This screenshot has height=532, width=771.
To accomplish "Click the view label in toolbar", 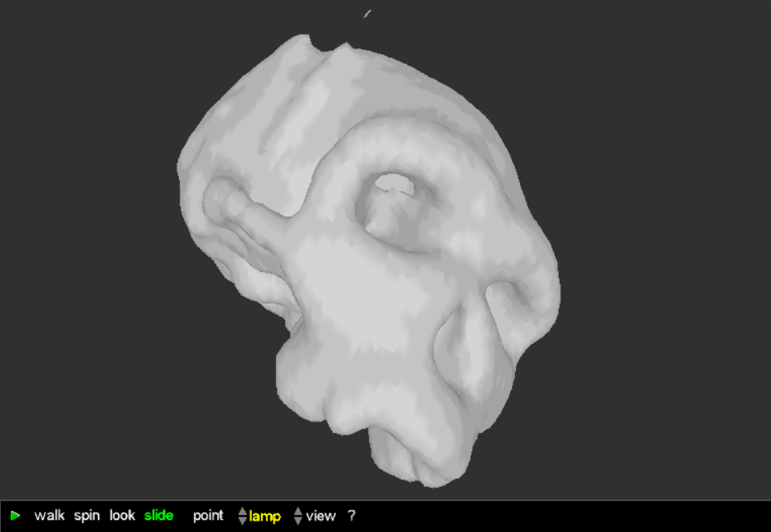I will 321,516.
